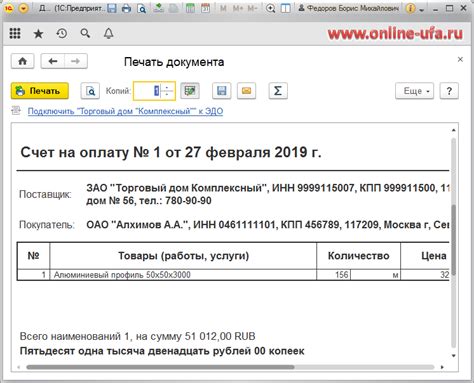Click the ЭДО document icon
474x383 pixels.
tap(16, 111)
